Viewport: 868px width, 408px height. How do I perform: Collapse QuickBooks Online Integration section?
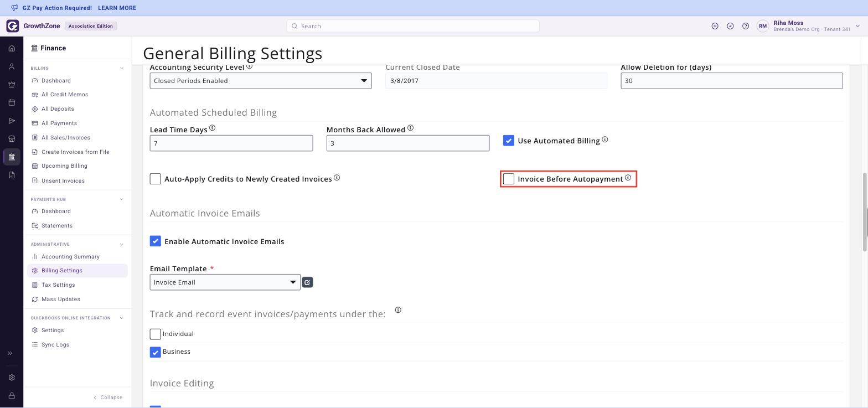point(122,318)
